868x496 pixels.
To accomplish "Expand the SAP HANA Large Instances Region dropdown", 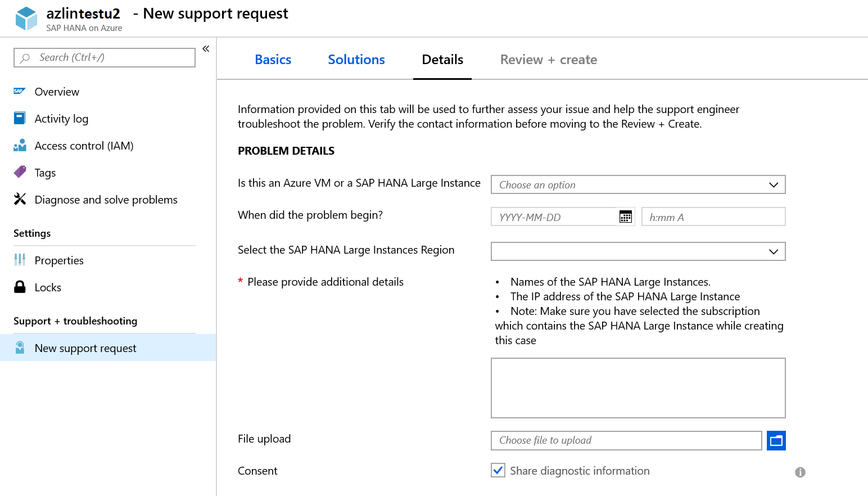I will (638, 251).
